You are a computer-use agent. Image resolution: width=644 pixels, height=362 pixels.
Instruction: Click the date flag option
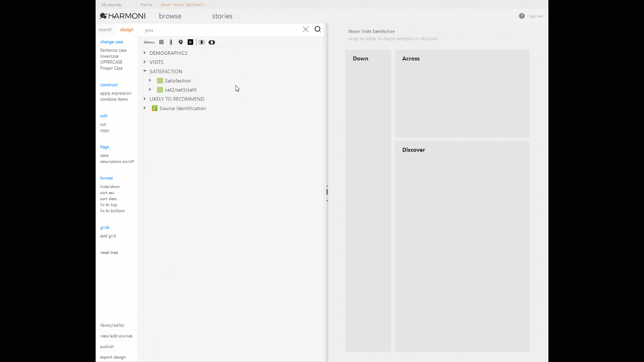pos(104,156)
